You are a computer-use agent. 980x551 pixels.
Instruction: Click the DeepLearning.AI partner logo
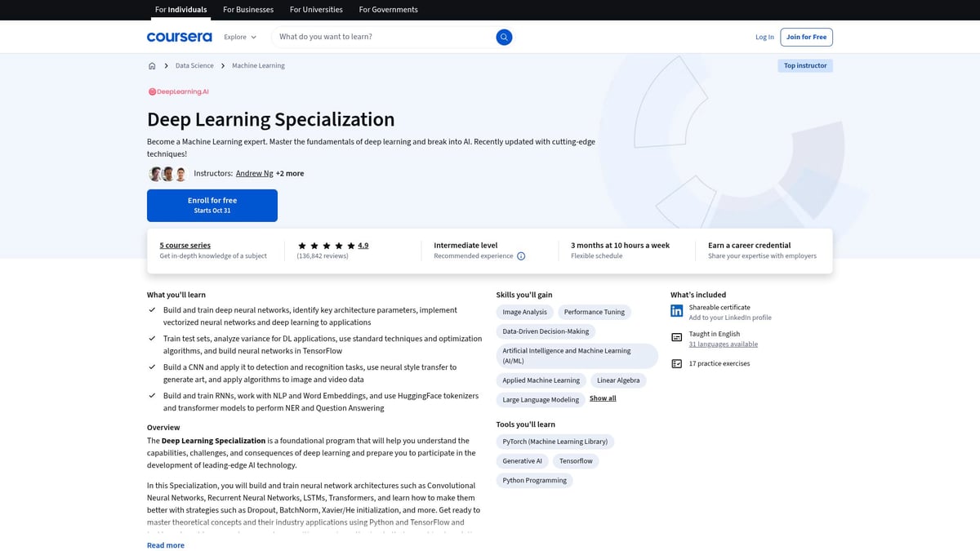point(178,92)
